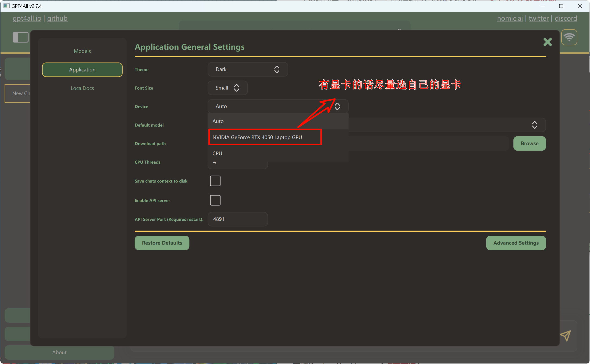Click the network wifi icon button
This screenshot has width=590, height=364.
click(569, 37)
